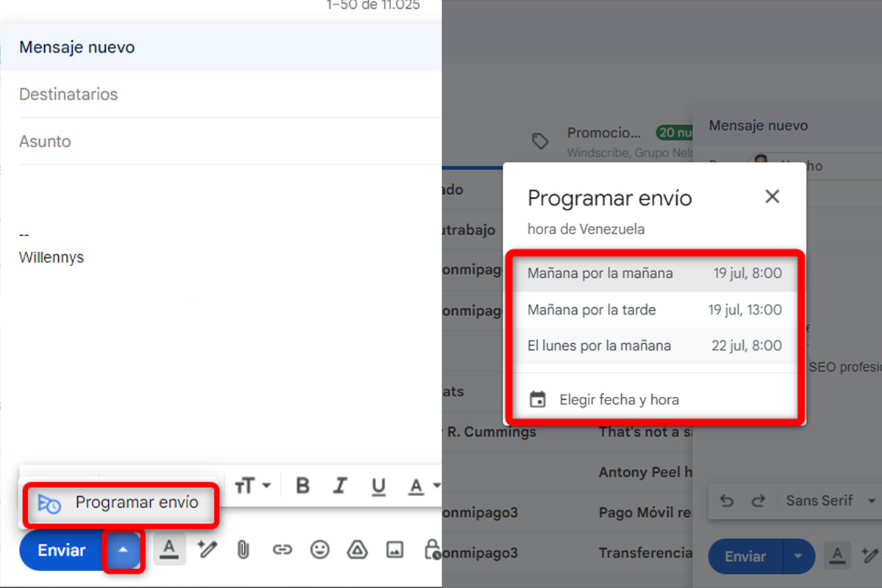Image resolution: width=882 pixels, height=588 pixels.
Task: Click Enviar in the right compose window
Action: pos(745,556)
